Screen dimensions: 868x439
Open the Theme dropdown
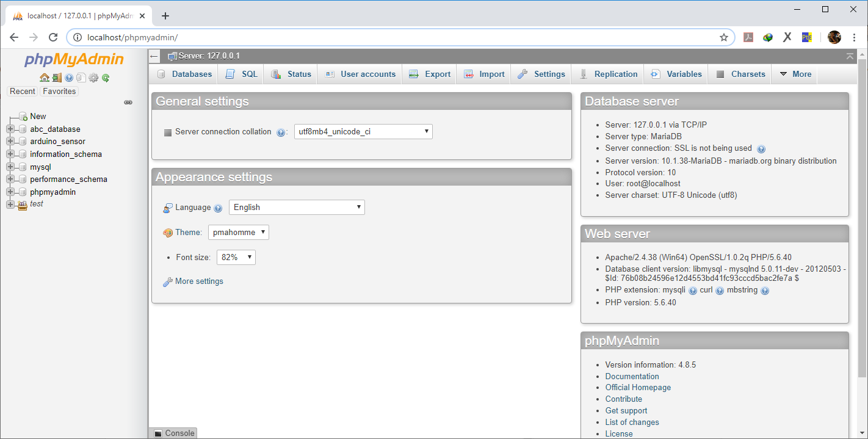[x=238, y=232]
